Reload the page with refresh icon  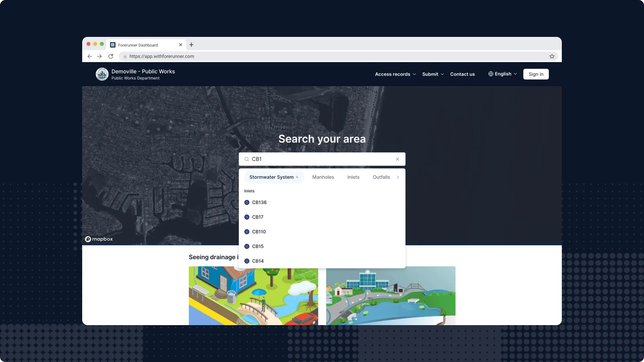click(x=111, y=56)
